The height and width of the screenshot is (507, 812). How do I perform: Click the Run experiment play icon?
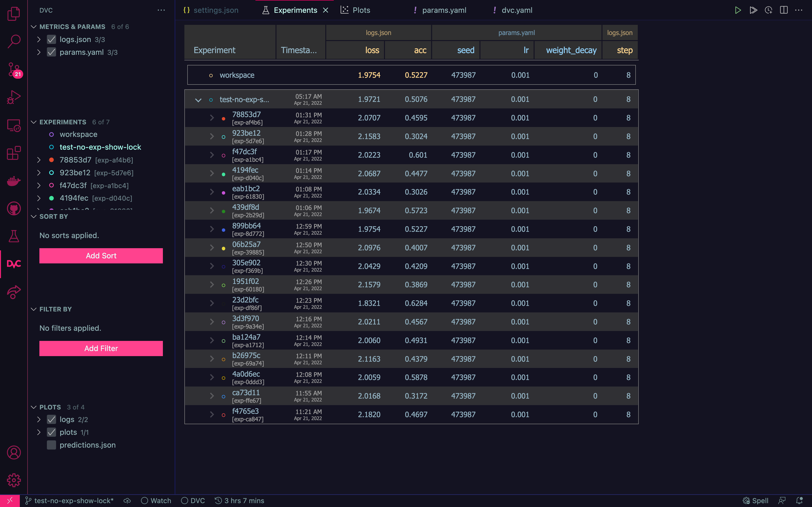(x=738, y=10)
